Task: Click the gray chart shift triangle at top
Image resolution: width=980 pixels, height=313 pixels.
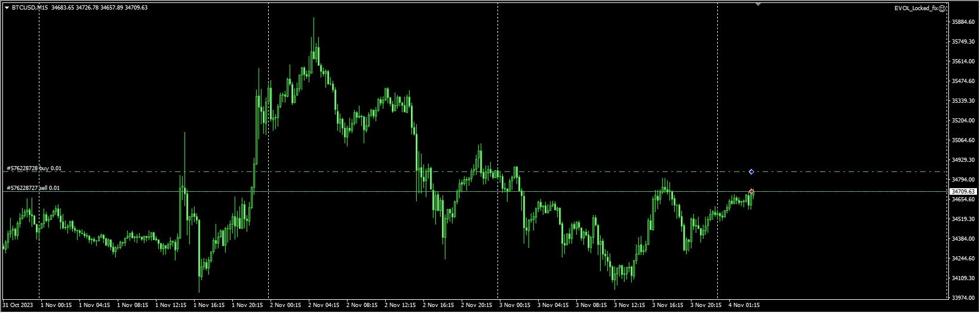Action: 758,4
